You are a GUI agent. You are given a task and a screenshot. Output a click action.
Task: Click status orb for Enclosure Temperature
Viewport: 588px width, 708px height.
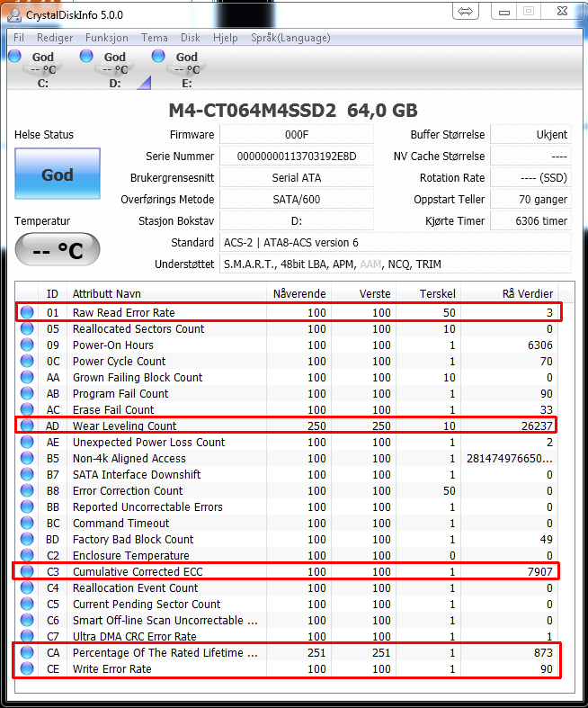27,555
